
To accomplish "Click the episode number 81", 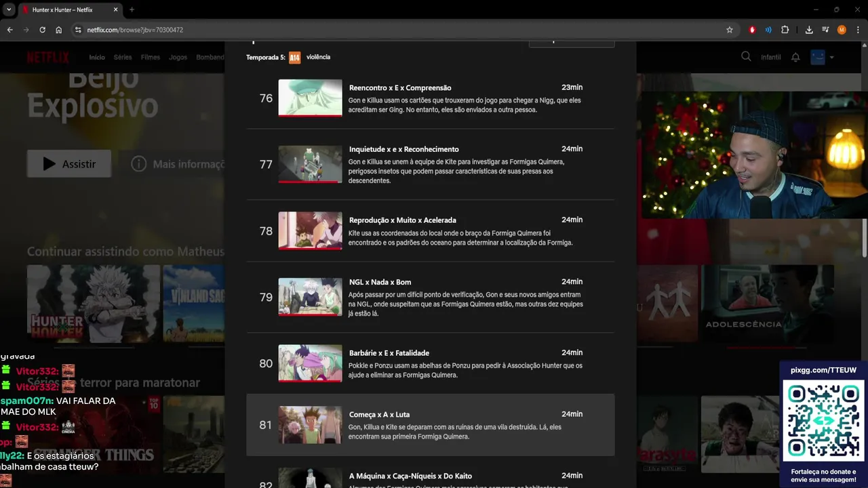I will point(266,425).
